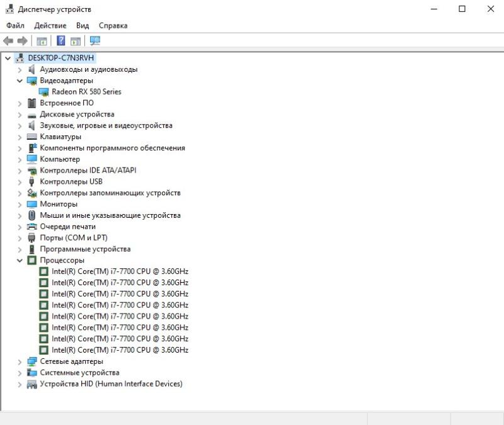Click the Программные устройства icon
504x425 pixels.
click(x=31, y=249)
